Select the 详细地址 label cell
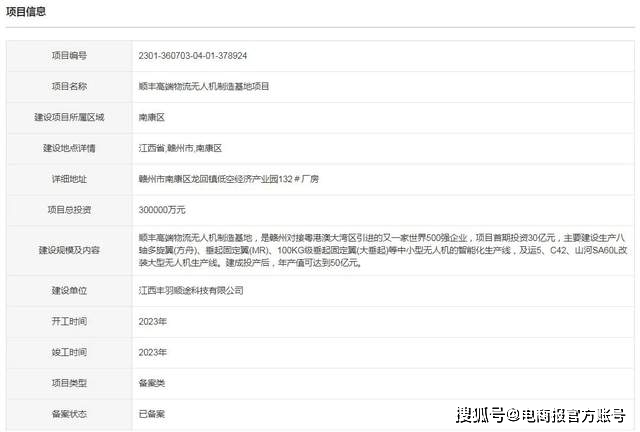 pyautogui.click(x=69, y=179)
